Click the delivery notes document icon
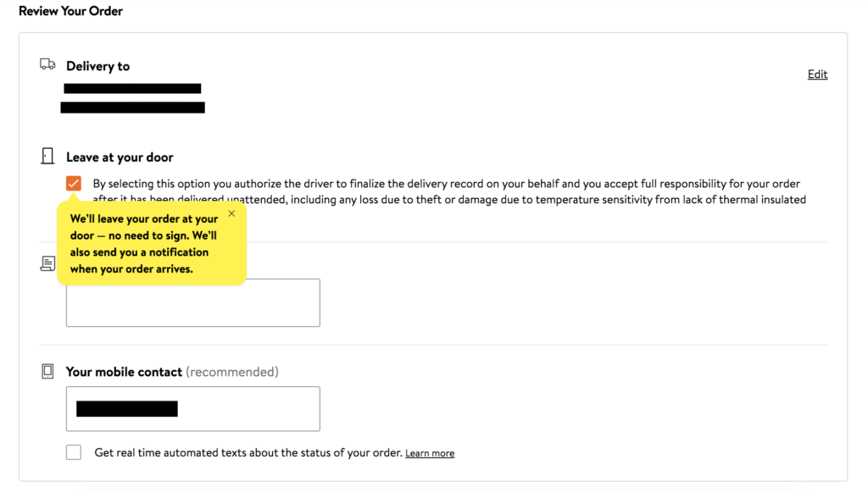Viewport: 868px width, 492px height. click(x=47, y=264)
